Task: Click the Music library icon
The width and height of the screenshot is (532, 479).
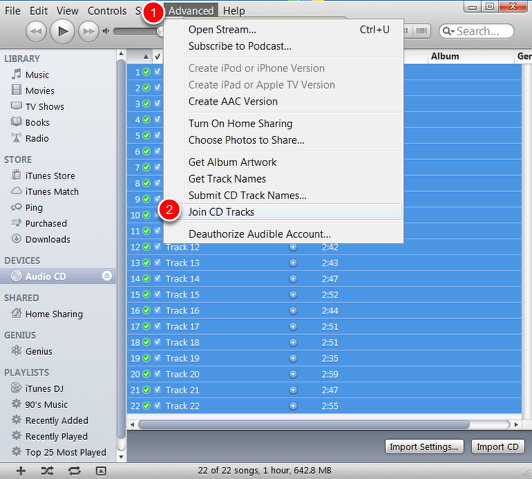Action: click(16, 74)
